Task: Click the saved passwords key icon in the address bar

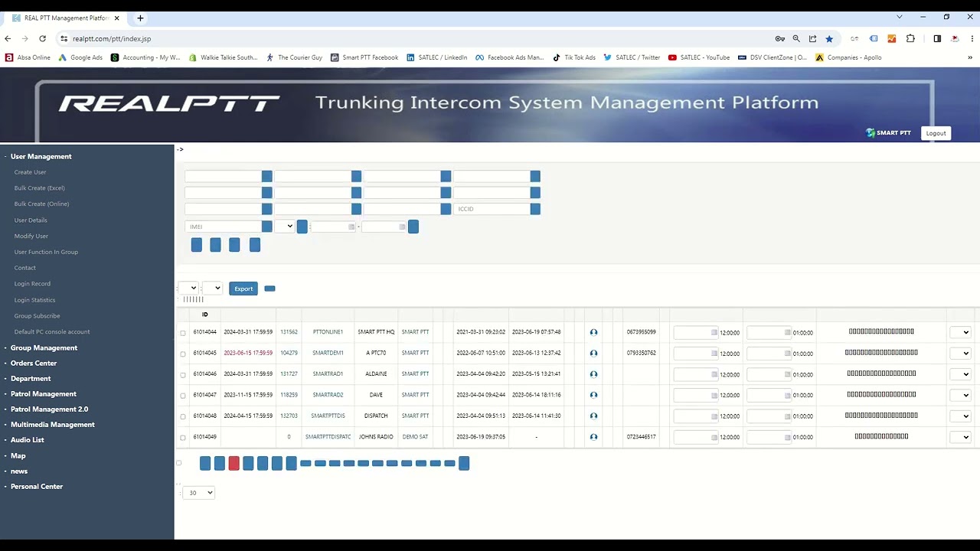Action: click(779, 38)
